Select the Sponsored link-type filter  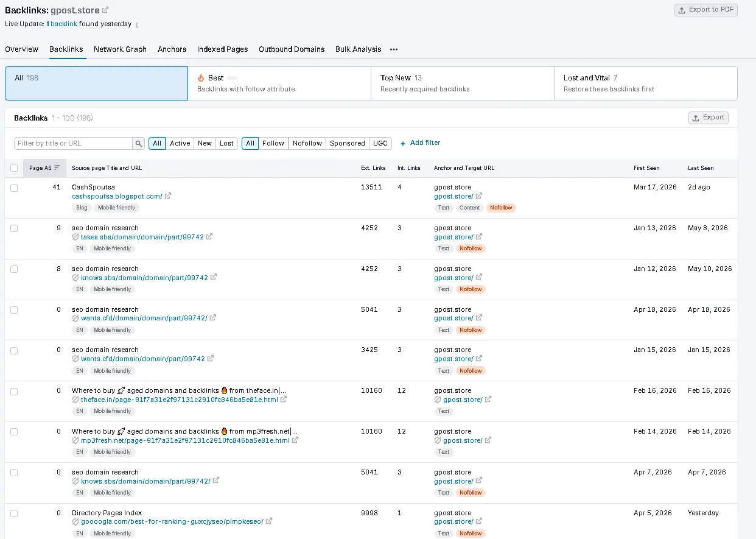[x=348, y=143]
